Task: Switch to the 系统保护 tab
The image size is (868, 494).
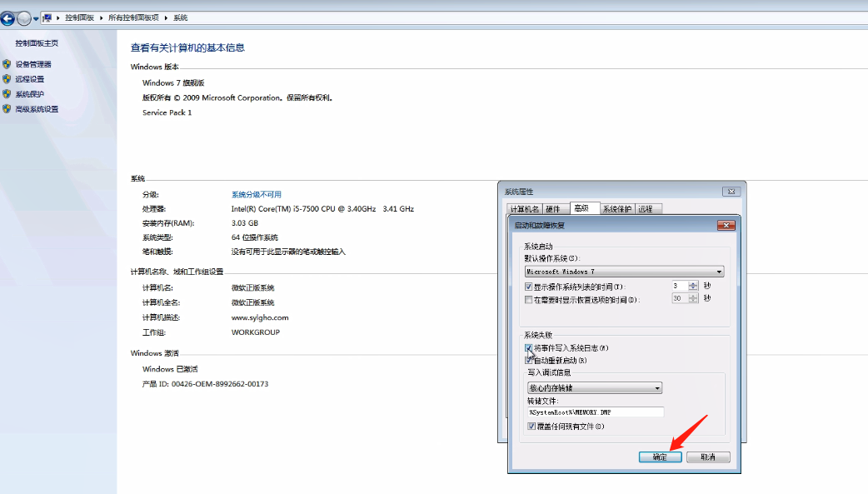Action: tap(616, 209)
